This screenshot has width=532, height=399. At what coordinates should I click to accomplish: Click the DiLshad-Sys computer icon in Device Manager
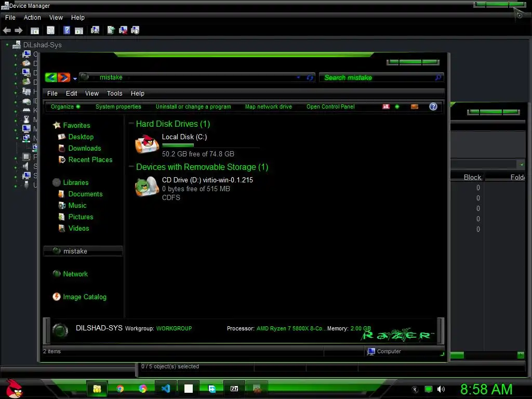(x=17, y=45)
